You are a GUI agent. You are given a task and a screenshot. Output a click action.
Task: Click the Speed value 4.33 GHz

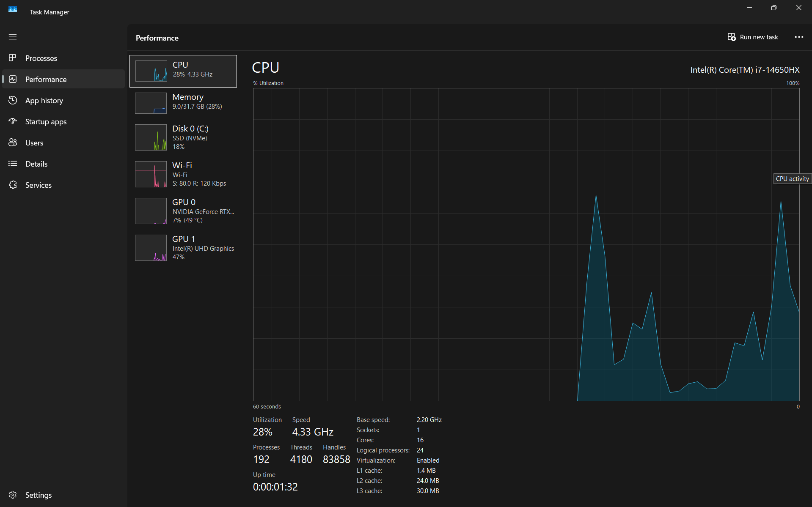click(313, 432)
